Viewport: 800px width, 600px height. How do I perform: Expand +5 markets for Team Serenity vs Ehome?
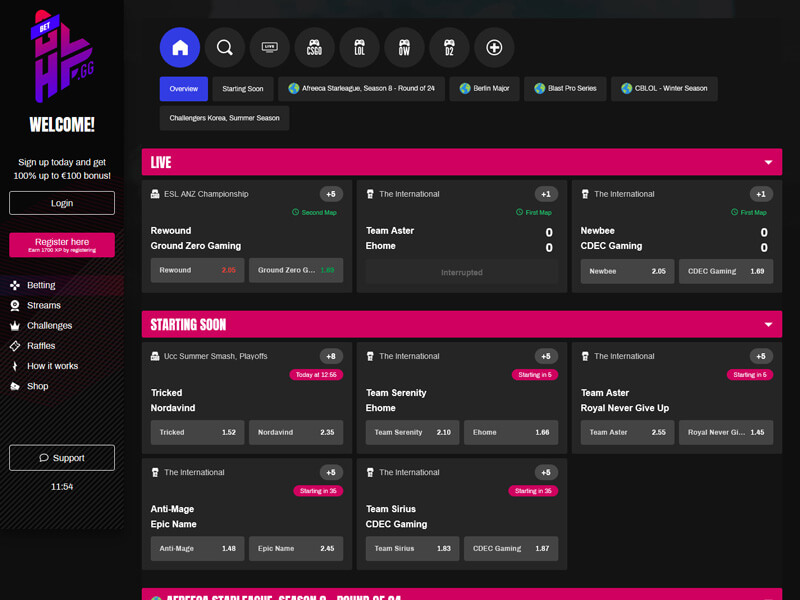(x=546, y=356)
